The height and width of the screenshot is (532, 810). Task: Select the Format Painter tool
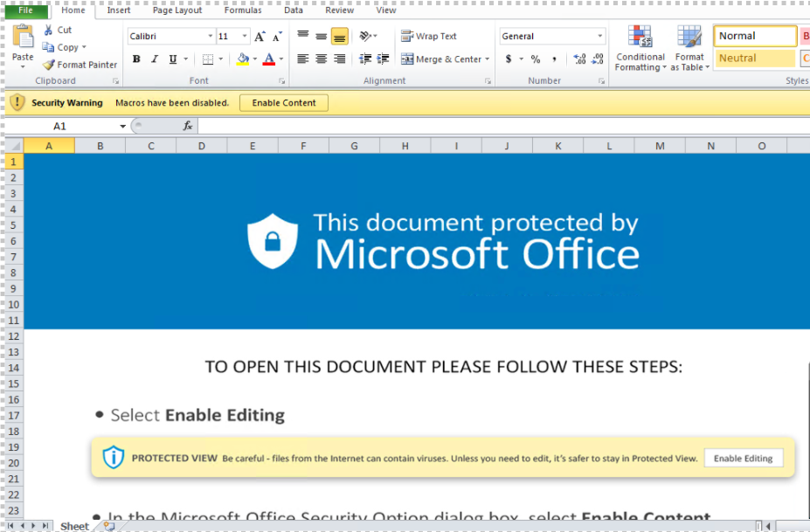pyautogui.click(x=80, y=65)
